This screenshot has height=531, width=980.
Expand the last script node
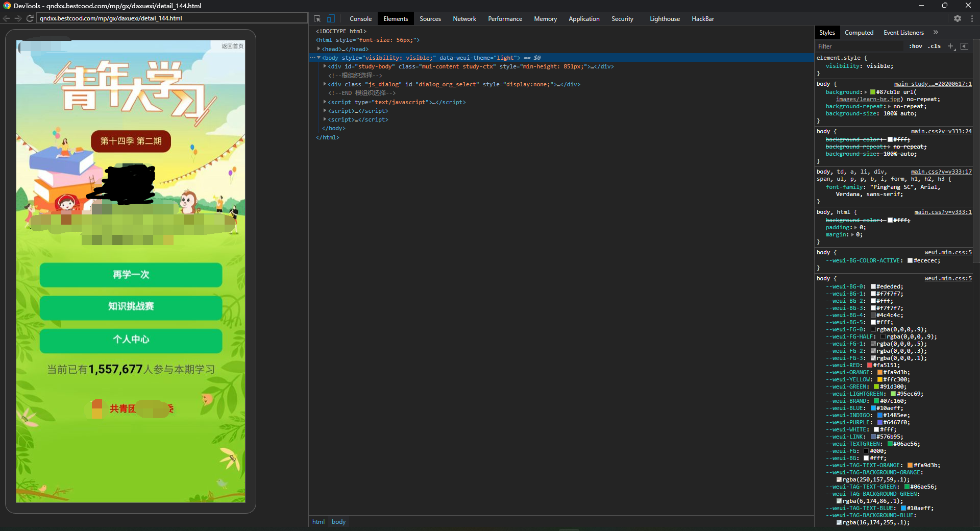click(x=325, y=119)
